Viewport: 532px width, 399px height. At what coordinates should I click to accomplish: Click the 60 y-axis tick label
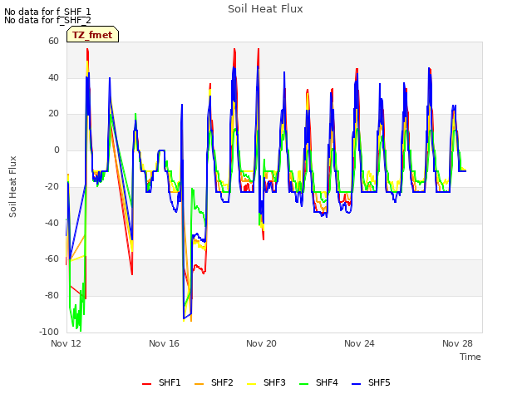coord(53,41)
